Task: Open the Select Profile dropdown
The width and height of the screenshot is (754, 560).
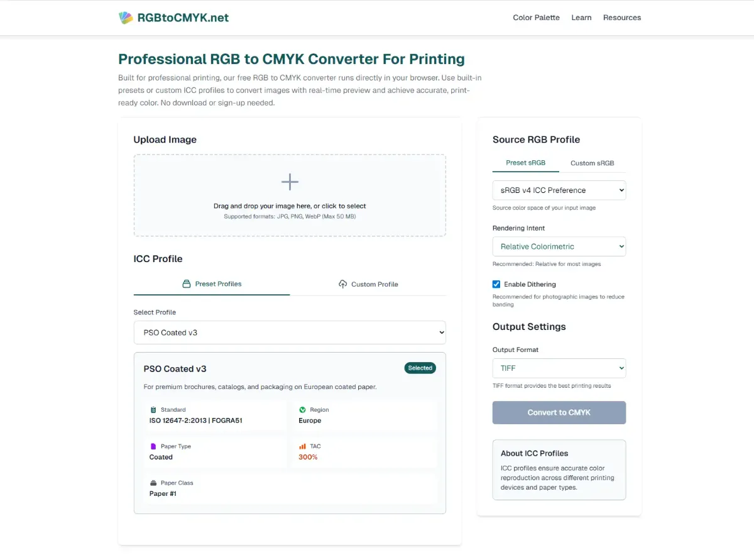Action: pos(290,332)
